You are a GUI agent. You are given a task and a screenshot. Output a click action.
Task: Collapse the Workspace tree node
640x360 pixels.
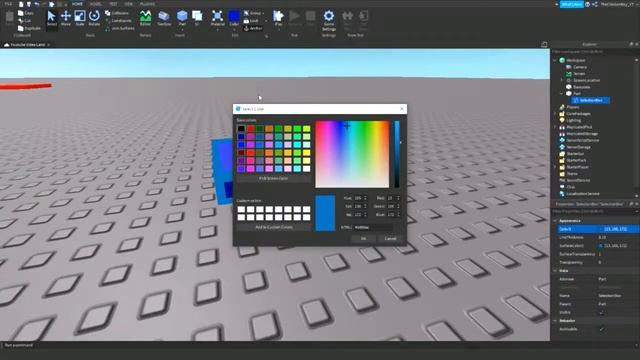click(x=555, y=60)
